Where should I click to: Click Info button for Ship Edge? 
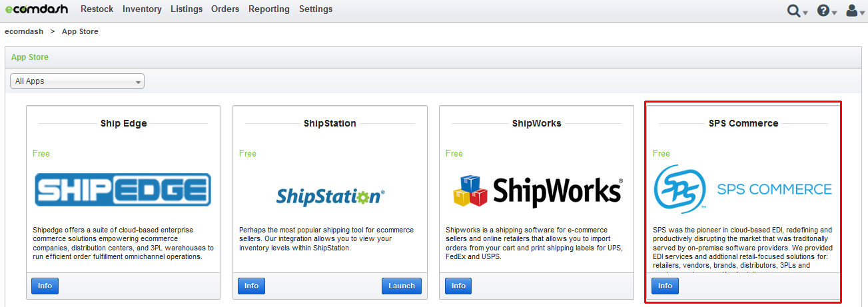pyautogui.click(x=45, y=286)
